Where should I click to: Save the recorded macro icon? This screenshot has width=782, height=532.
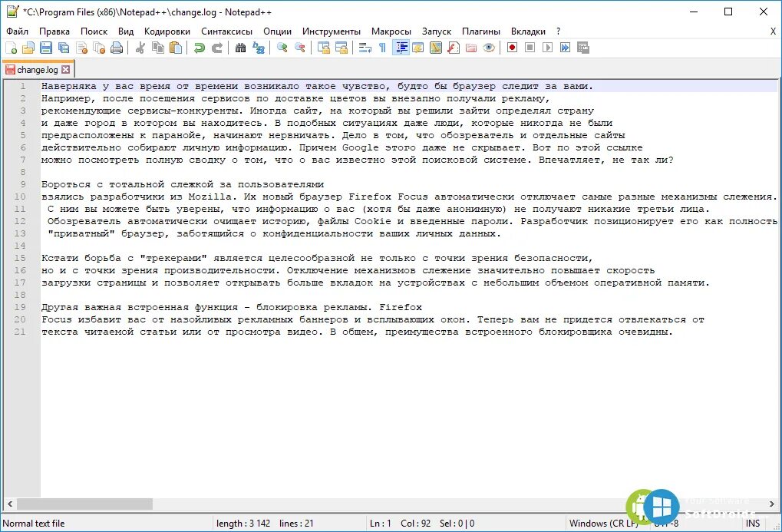pos(582,48)
